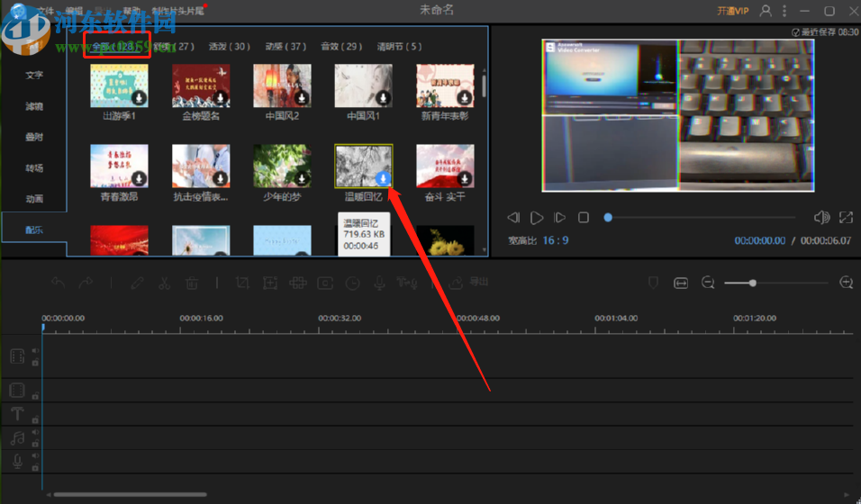This screenshot has height=504, width=861.
Task: Switch to the 音效 (29) category tab
Action: (x=341, y=47)
